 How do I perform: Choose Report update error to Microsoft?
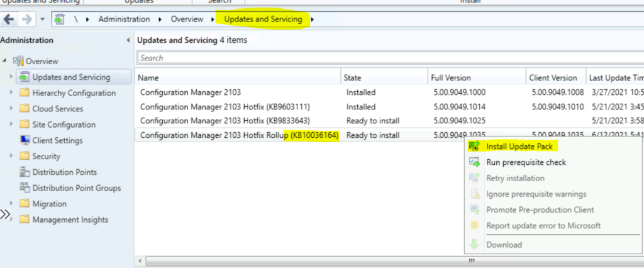[x=543, y=226]
